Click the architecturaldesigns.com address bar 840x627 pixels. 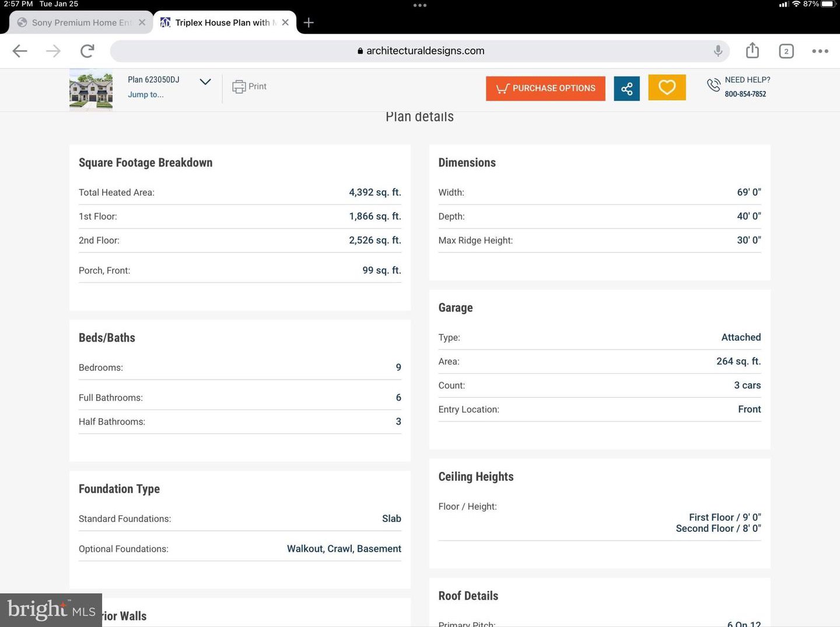pos(420,51)
